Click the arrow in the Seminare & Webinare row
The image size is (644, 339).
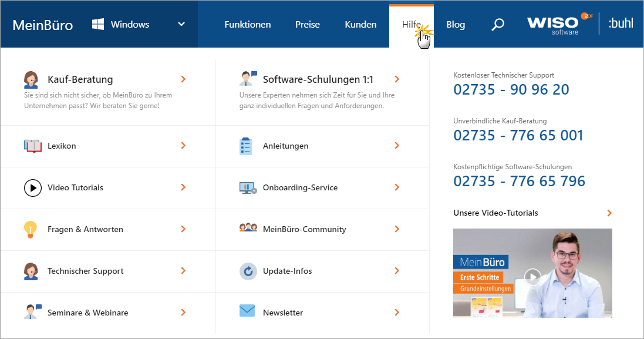coord(183,313)
